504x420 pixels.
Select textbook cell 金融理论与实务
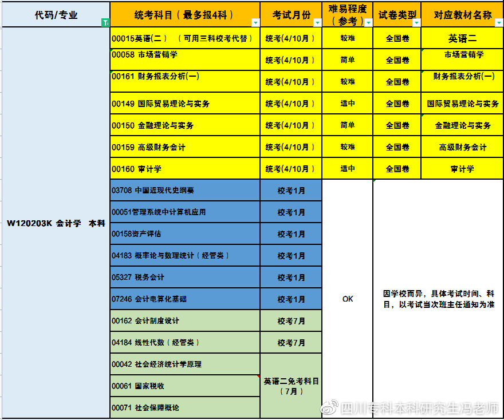(x=462, y=125)
